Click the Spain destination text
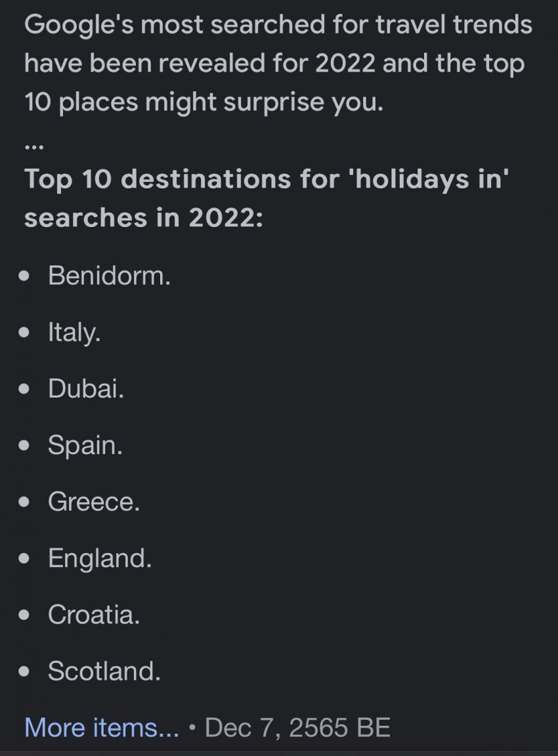Image resolution: width=558 pixels, height=756 pixels. (x=85, y=446)
